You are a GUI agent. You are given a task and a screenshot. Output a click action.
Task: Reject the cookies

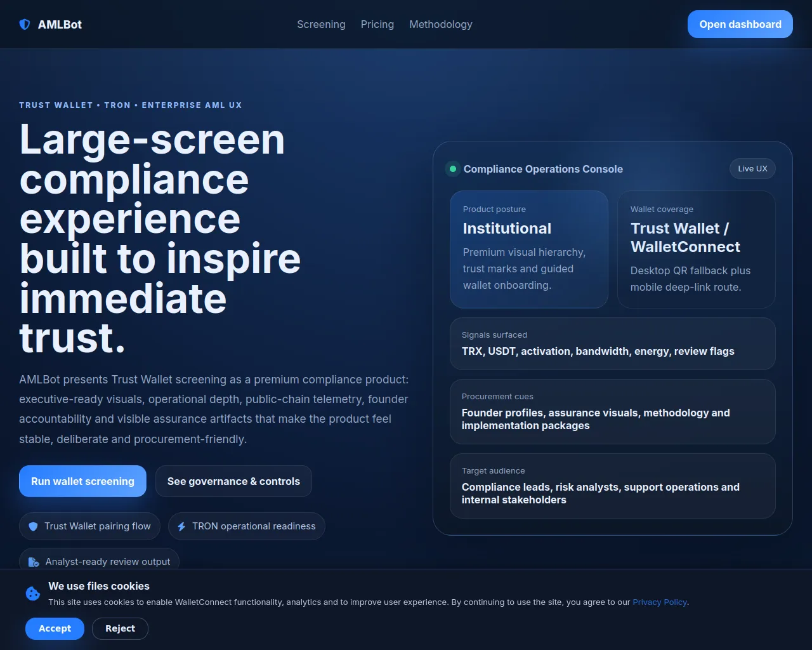(120, 628)
